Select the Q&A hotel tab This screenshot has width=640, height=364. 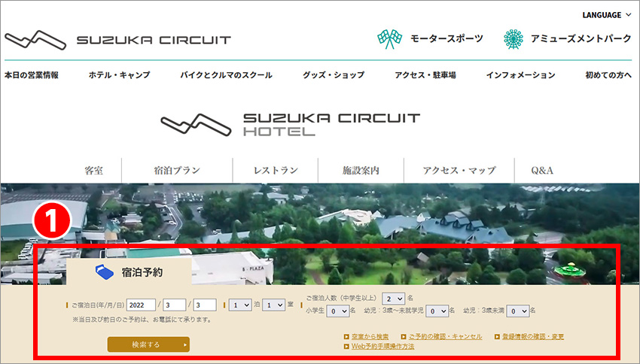542,171
